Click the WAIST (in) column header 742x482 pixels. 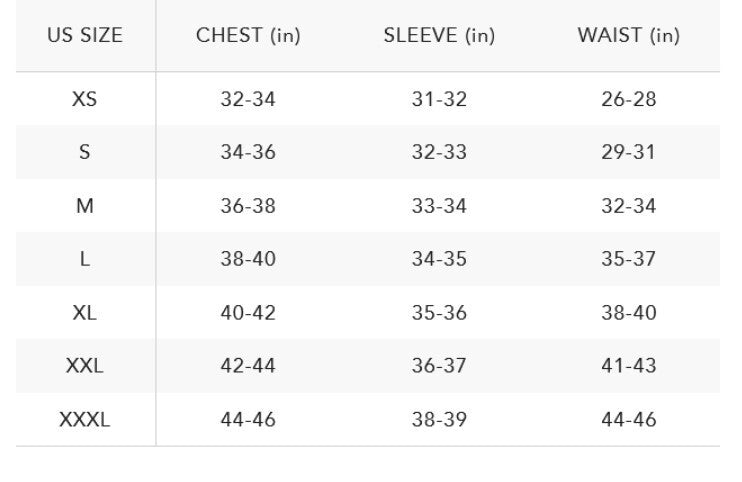[x=628, y=36]
